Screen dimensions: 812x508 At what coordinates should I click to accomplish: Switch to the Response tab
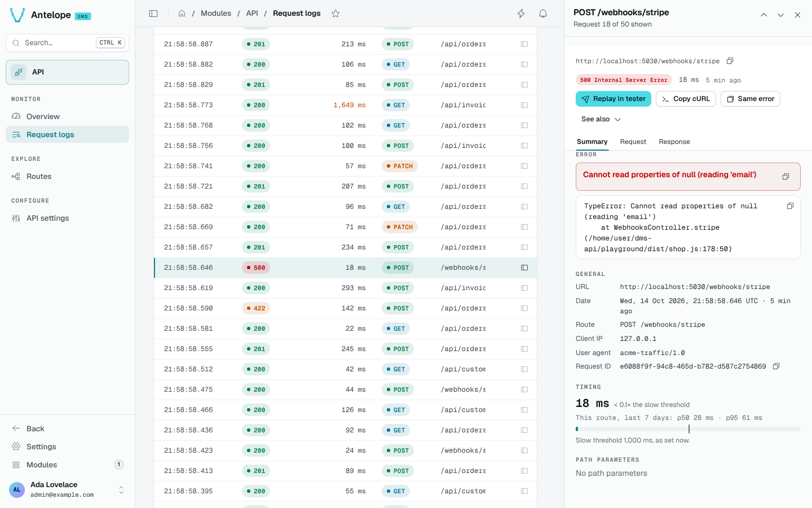click(674, 142)
